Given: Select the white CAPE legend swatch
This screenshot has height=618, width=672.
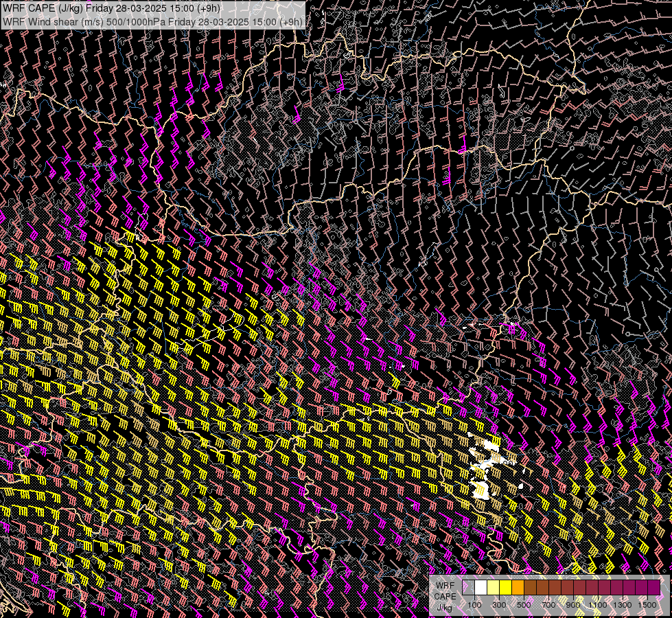Looking at the screenshot, I should click(481, 588).
